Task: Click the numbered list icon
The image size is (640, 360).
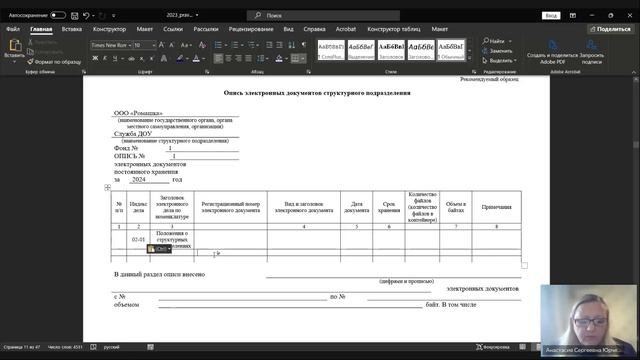Action: pos(235,45)
